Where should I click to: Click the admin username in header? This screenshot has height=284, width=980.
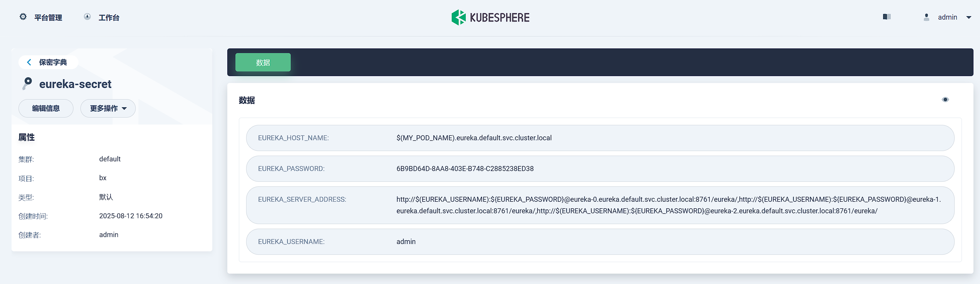[x=947, y=17]
